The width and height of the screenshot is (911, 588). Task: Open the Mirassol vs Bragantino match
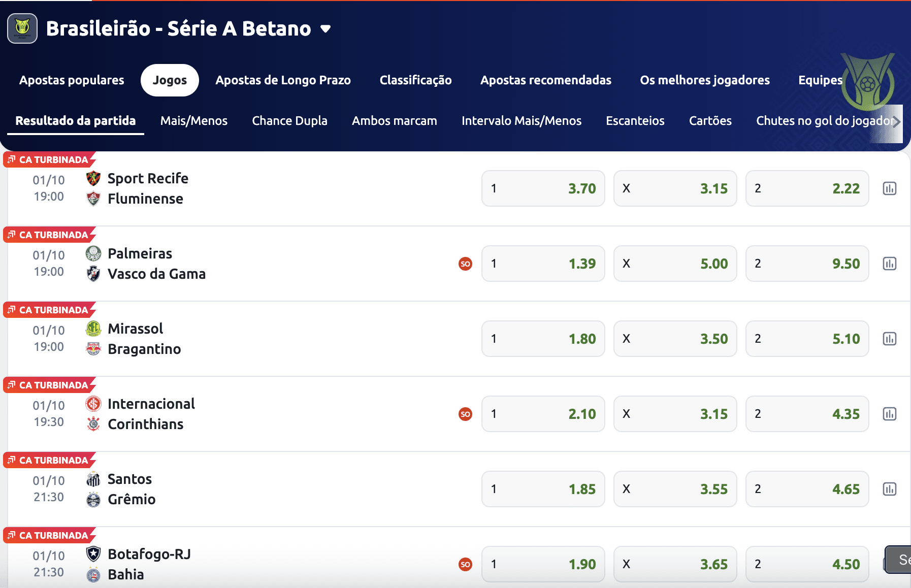(x=144, y=339)
